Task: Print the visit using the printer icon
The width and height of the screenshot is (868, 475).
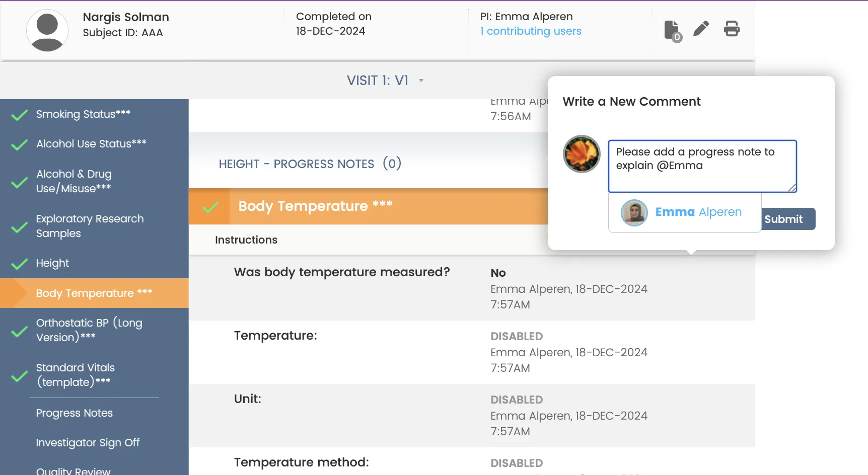Action: (732, 29)
